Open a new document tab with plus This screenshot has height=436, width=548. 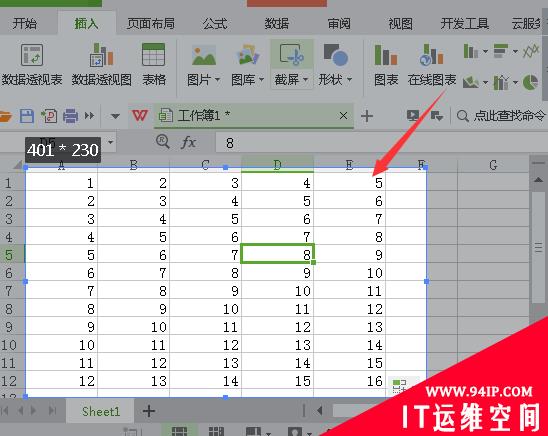[367, 116]
